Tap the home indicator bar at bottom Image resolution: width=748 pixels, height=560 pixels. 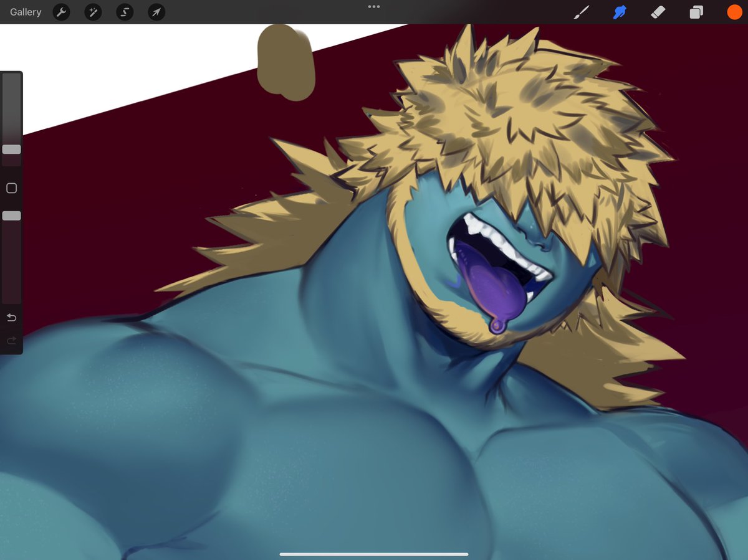(374, 554)
